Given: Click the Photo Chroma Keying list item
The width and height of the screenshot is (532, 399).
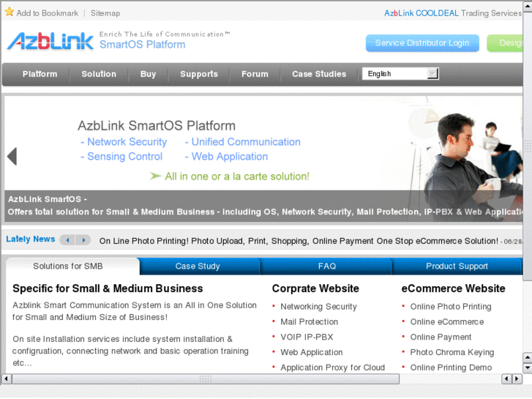Looking at the screenshot, I should coord(452,352).
